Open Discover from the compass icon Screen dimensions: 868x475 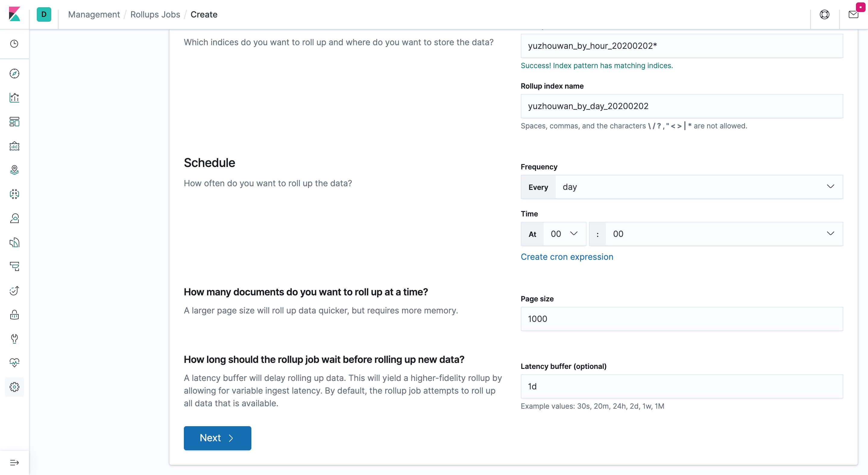click(14, 74)
